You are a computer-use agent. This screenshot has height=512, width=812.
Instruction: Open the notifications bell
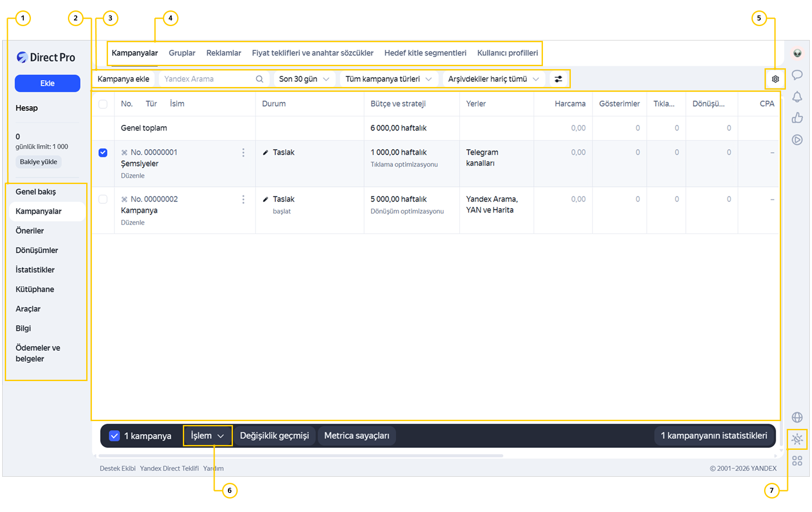(x=797, y=97)
